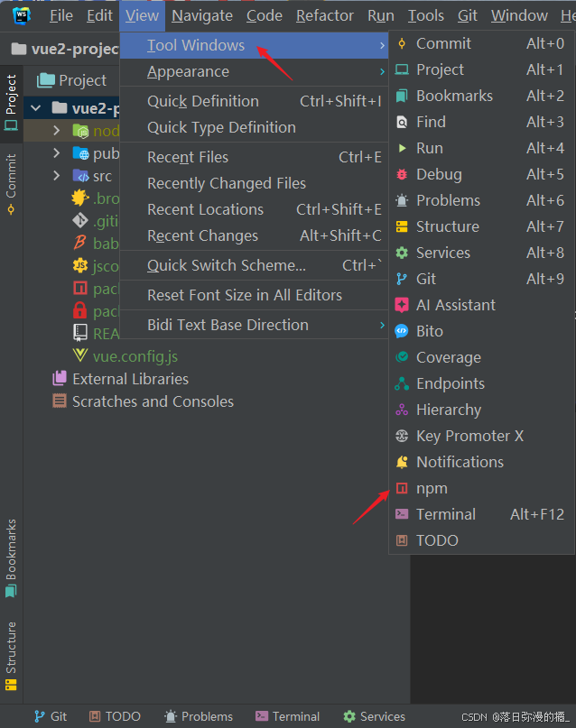Choose Recent Locations
This screenshot has width=576, height=728.
click(x=254, y=210)
